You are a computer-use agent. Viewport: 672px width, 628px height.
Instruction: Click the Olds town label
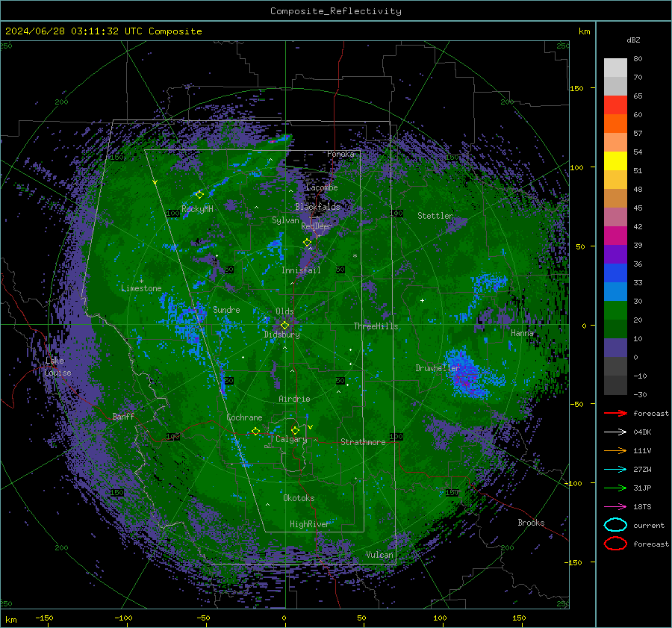pyautogui.click(x=284, y=311)
